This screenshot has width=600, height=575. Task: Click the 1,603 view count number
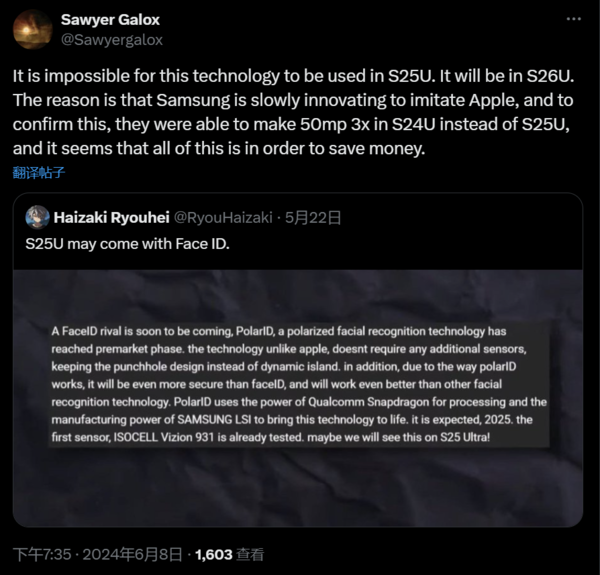pyautogui.click(x=214, y=553)
